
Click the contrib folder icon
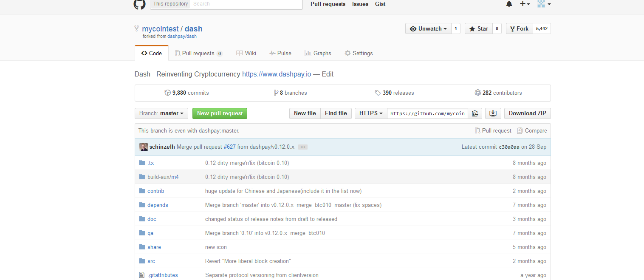pos(142,191)
